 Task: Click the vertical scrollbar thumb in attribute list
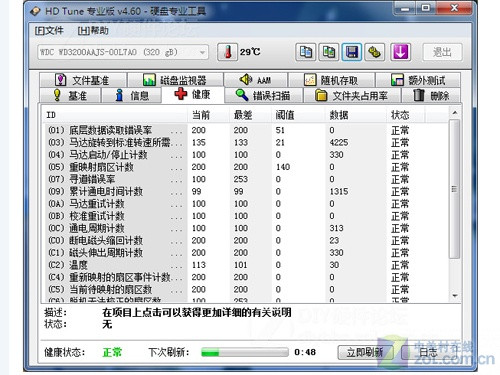coord(455,189)
